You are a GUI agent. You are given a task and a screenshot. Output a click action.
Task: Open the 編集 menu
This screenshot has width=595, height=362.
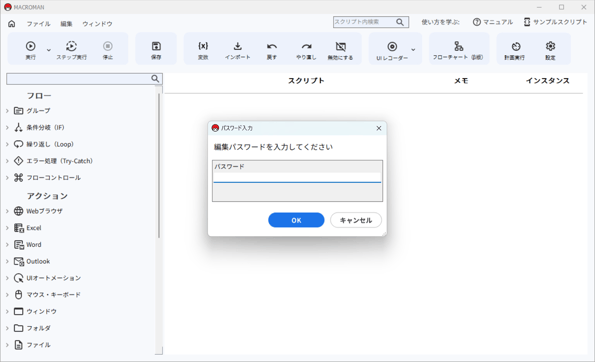pyautogui.click(x=66, y=24)
